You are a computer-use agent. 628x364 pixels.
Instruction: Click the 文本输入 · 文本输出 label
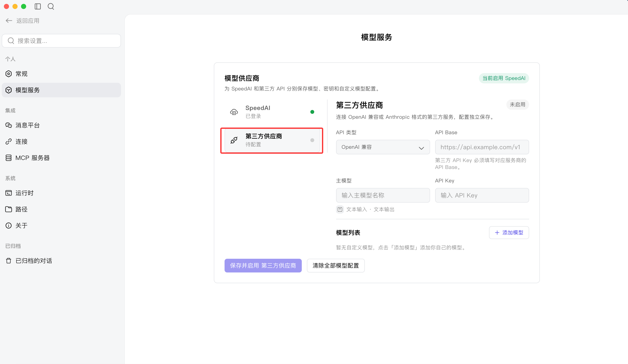point(370,209)
